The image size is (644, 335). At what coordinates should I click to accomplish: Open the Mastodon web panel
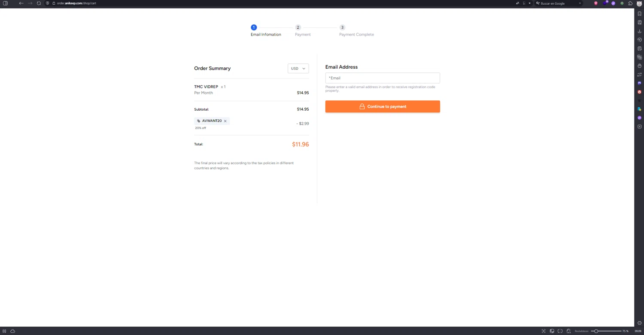point(639,83)
